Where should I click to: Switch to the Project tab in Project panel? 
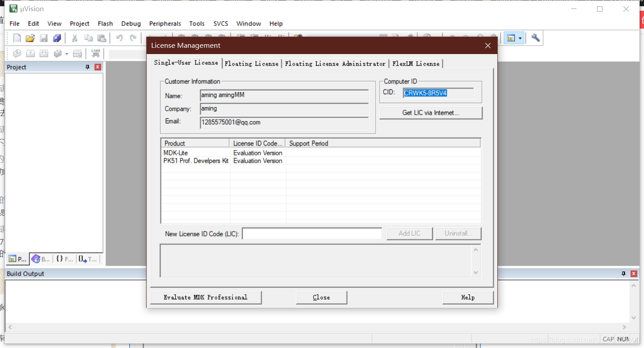[18, 259]
